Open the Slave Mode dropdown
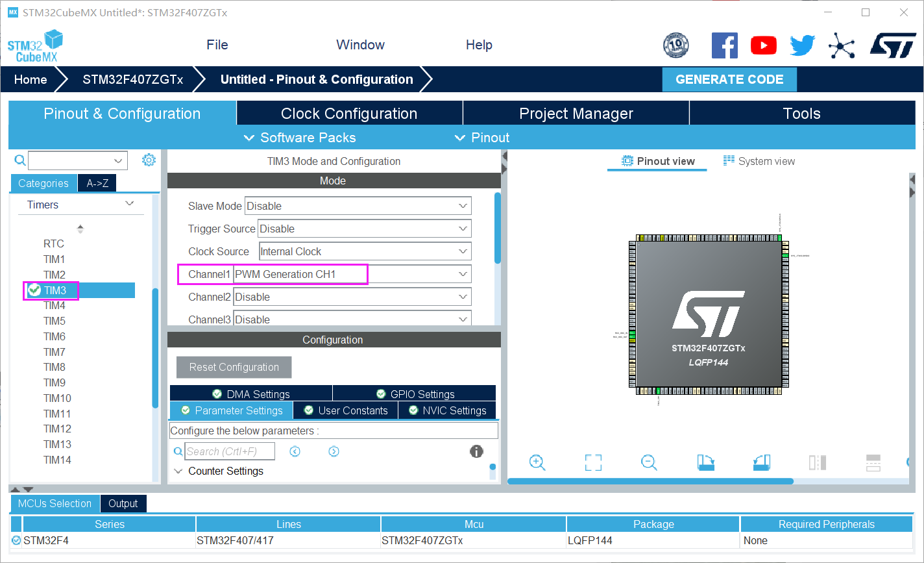This screenshot has height=563, width=924. click(x=358, y=206)
